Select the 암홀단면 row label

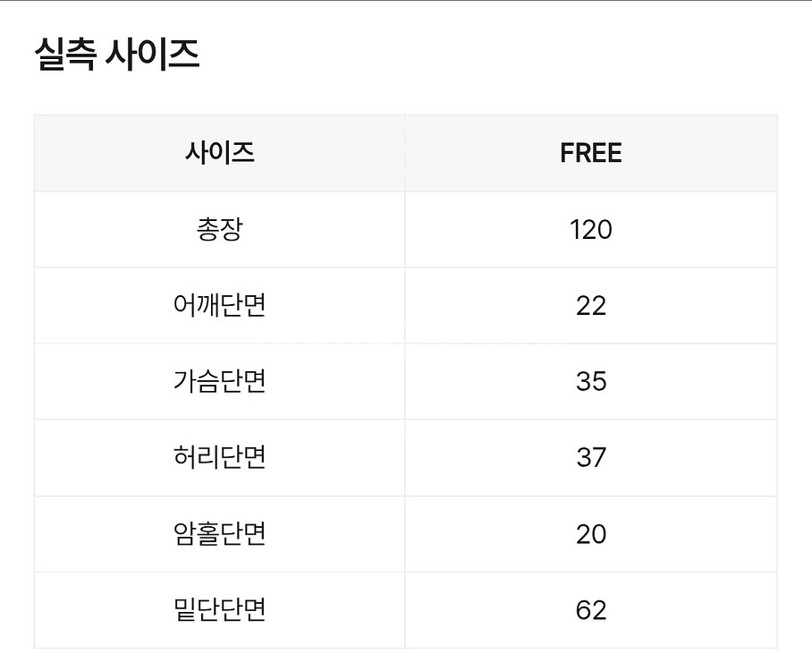pyautogui.click(x=220, y=534)
